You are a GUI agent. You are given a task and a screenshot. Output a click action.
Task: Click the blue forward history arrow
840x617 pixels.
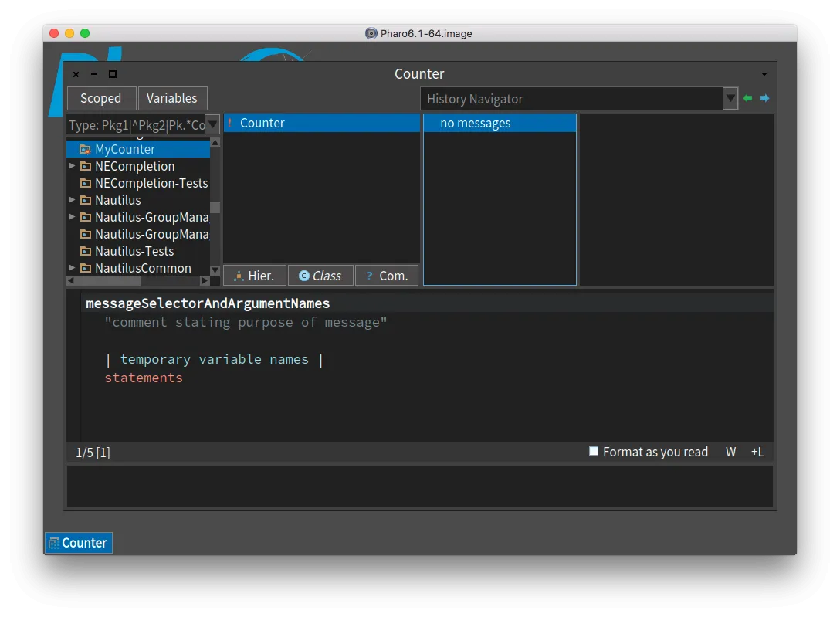point(764,98)
